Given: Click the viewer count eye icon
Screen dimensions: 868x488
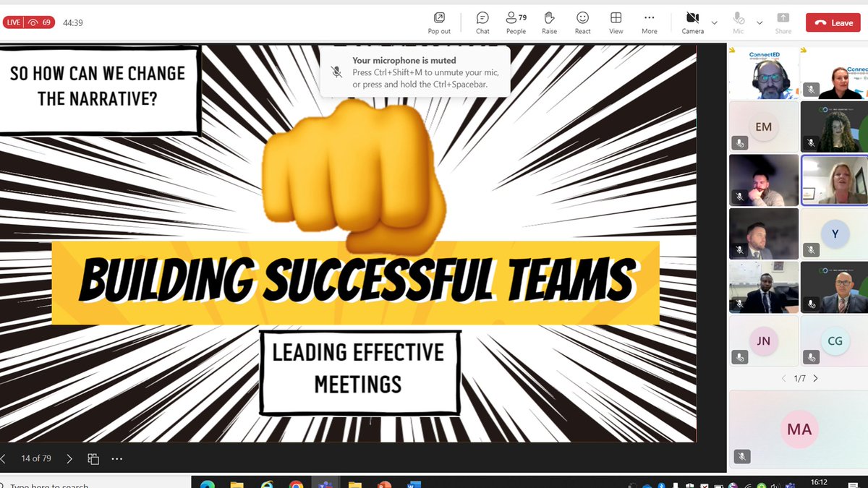Looking at the screenshot, I should pos(33,22).
